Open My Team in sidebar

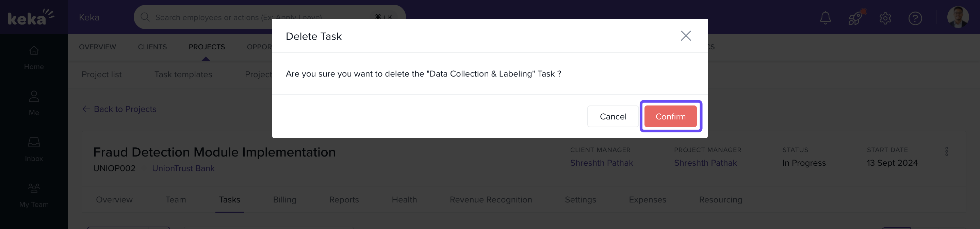34,195
